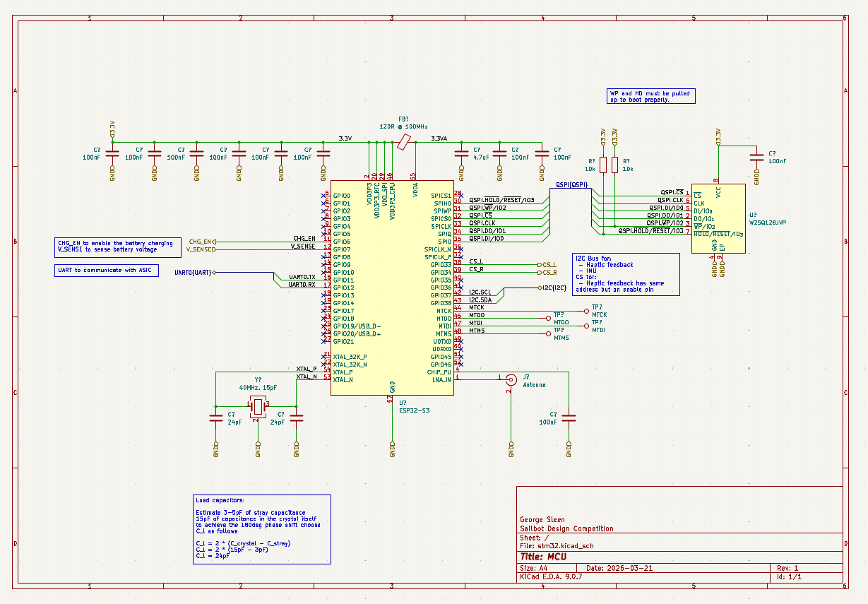Click the 'Id: 1/1' field
This screenshot has height=604, width=868.
[789, 576]
